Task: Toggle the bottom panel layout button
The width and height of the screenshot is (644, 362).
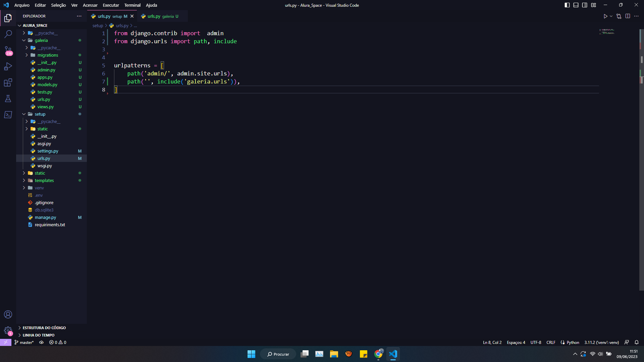Action: [576, 5]
